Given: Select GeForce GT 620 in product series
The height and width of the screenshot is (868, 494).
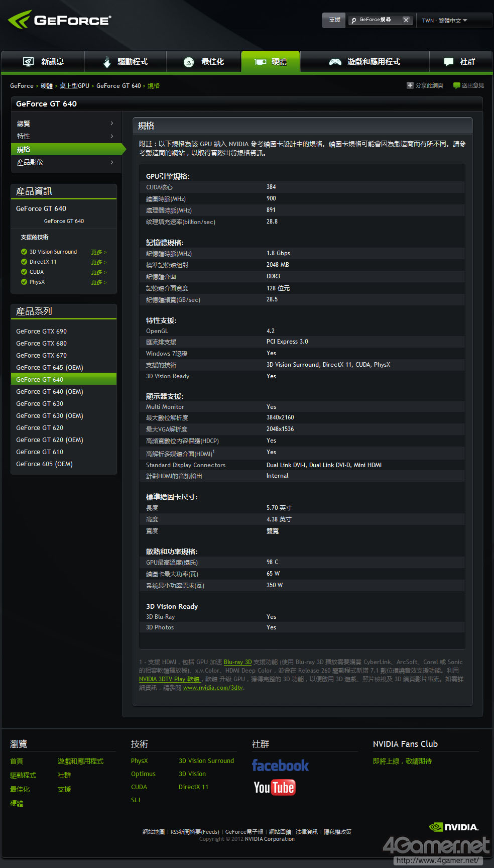Looking at the screenshot, I should coord(40,428).
